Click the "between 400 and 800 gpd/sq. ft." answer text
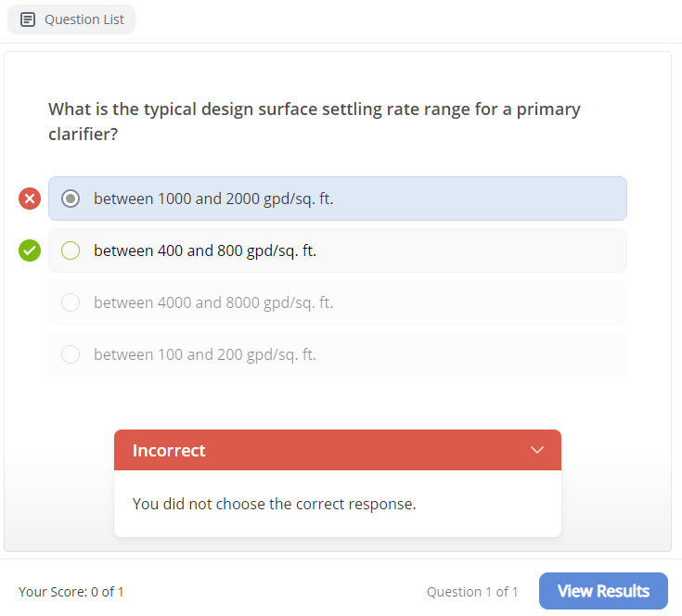Image resolution: width=682 pixels, height=616 pixels. coord(205,250)
